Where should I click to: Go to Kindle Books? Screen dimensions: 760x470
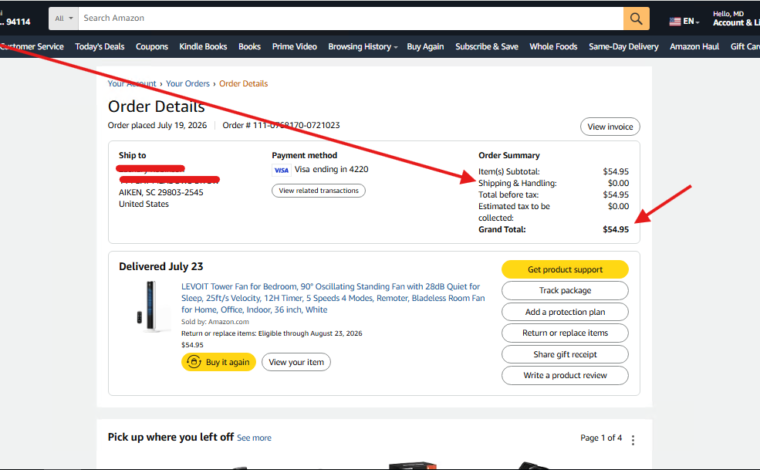point(203,47)
